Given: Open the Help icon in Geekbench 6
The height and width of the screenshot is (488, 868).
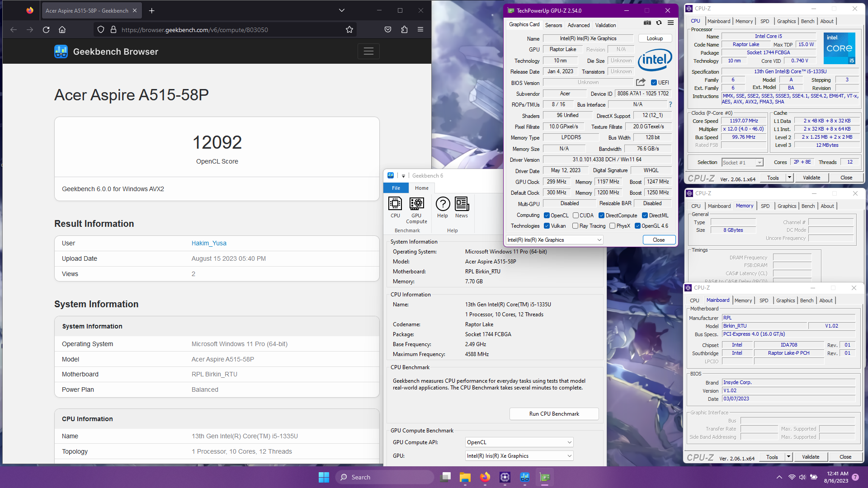Looking at the screenshot, I should (443, 207).
